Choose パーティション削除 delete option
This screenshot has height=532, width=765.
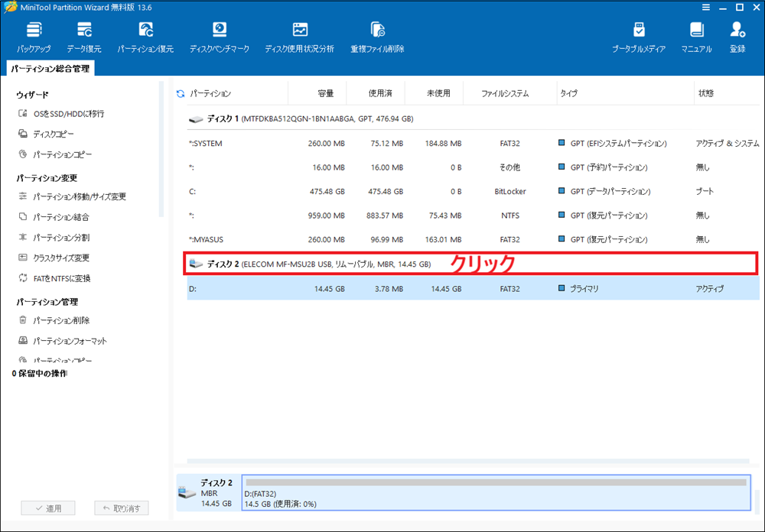(54, 320)
